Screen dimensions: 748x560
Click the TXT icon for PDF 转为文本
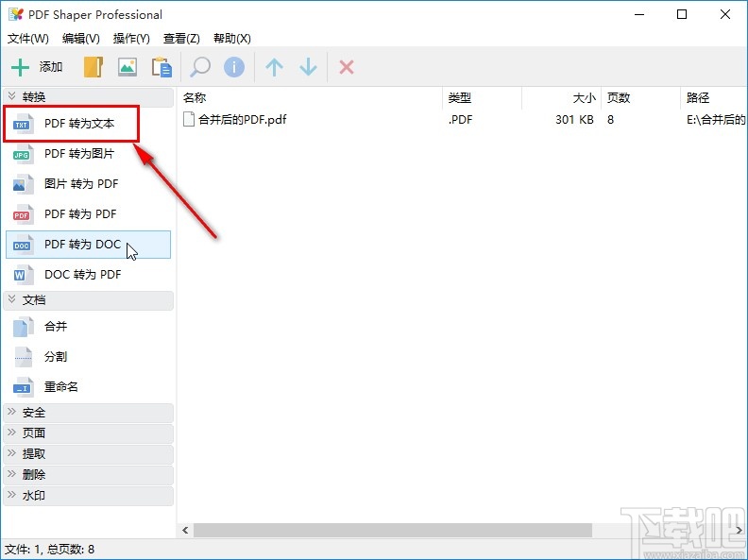pyautogui.click(x=23, y=124)
